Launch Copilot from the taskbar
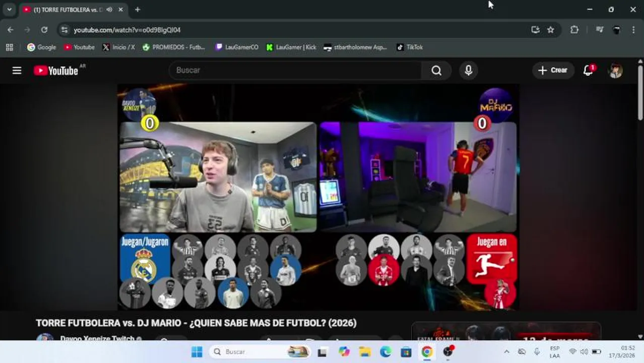 [x=344, y=352]
